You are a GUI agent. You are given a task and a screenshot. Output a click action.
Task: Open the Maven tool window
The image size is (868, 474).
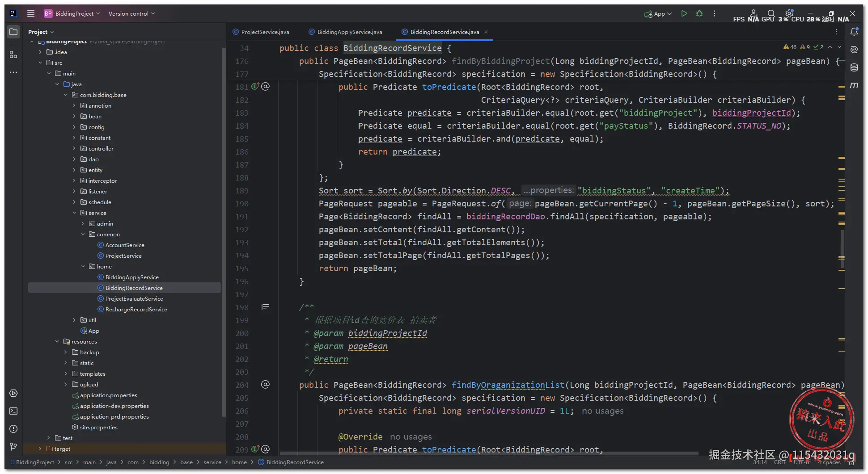point(854,85)
